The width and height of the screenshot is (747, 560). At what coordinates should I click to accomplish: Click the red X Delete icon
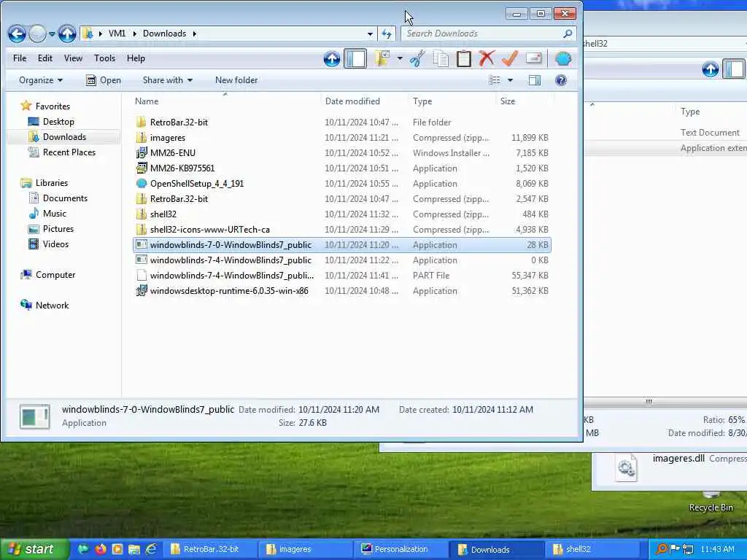point(487,58)
